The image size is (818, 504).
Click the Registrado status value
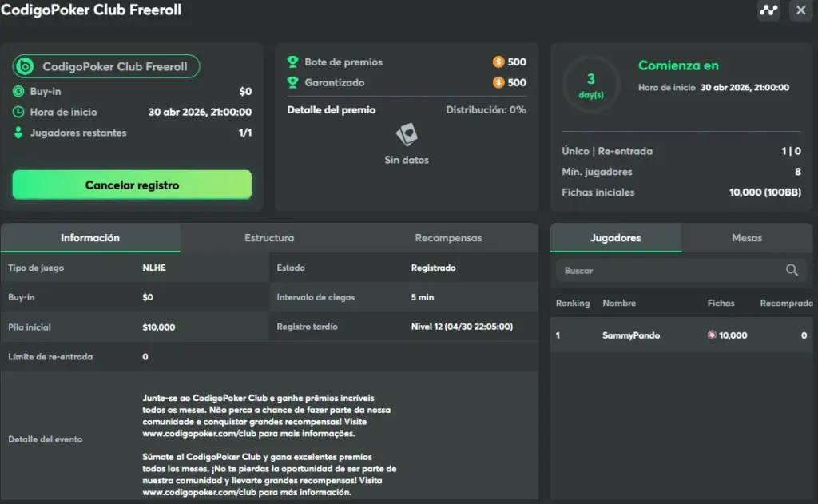(x=434, y=268)
